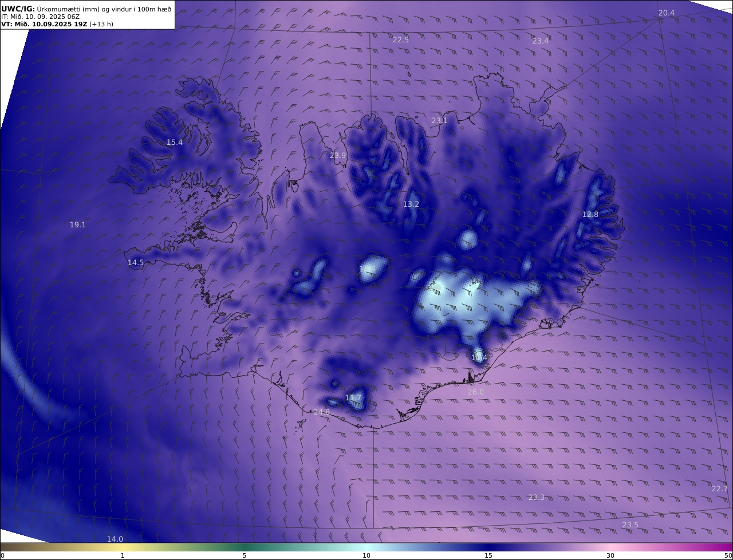Click the colorbar tick label 1
The width and height of the screenshot is (733, 560).
pos(123,555)
